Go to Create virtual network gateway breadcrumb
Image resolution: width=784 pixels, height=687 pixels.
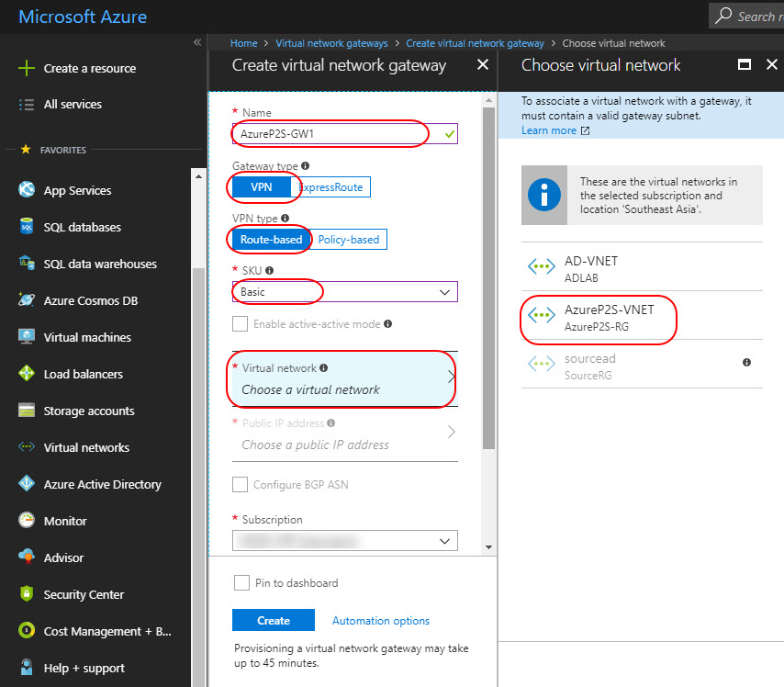point(475,43)
